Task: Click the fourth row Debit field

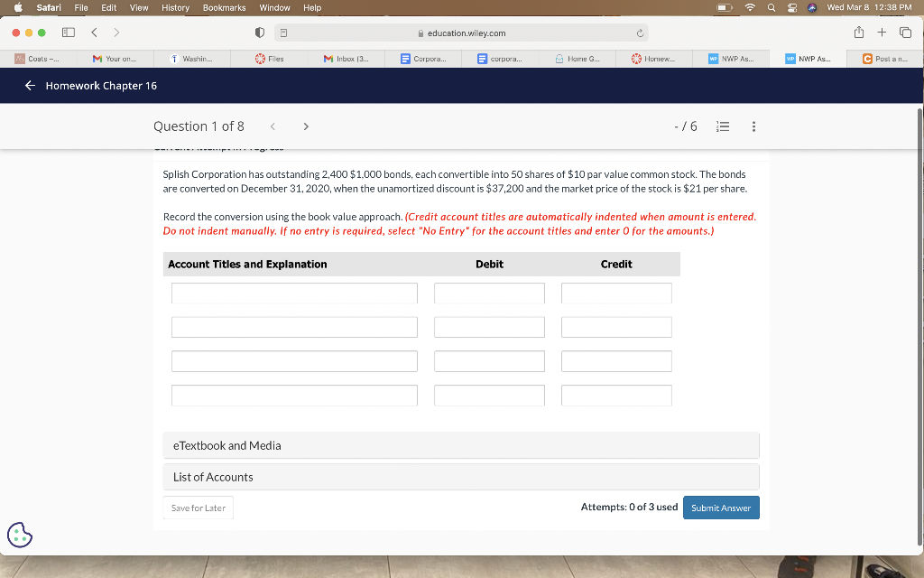Action: pos(490,396)
